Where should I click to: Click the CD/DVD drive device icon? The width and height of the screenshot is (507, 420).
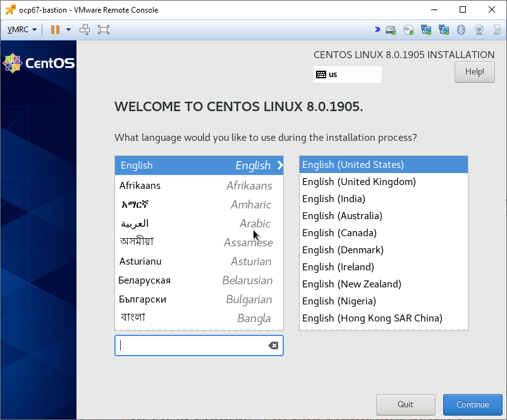tap(408, 30)
